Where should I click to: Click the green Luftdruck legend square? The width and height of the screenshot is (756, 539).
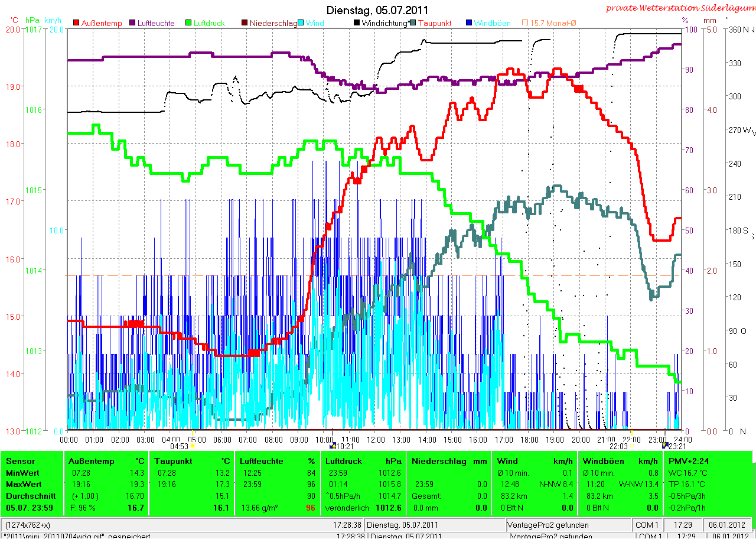tap(189, 23)
